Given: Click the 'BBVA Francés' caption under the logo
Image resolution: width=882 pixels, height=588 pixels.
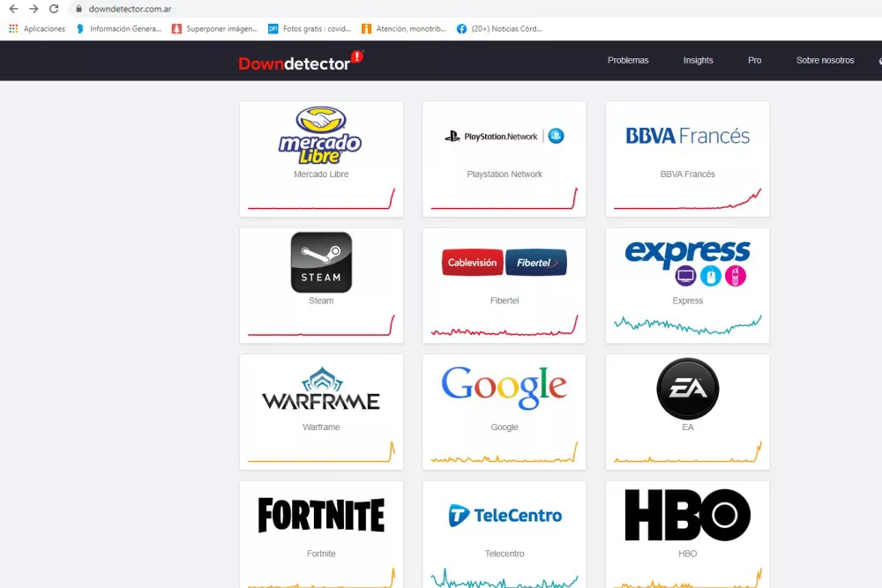Looking at the screenshot, I should [687, 175].
